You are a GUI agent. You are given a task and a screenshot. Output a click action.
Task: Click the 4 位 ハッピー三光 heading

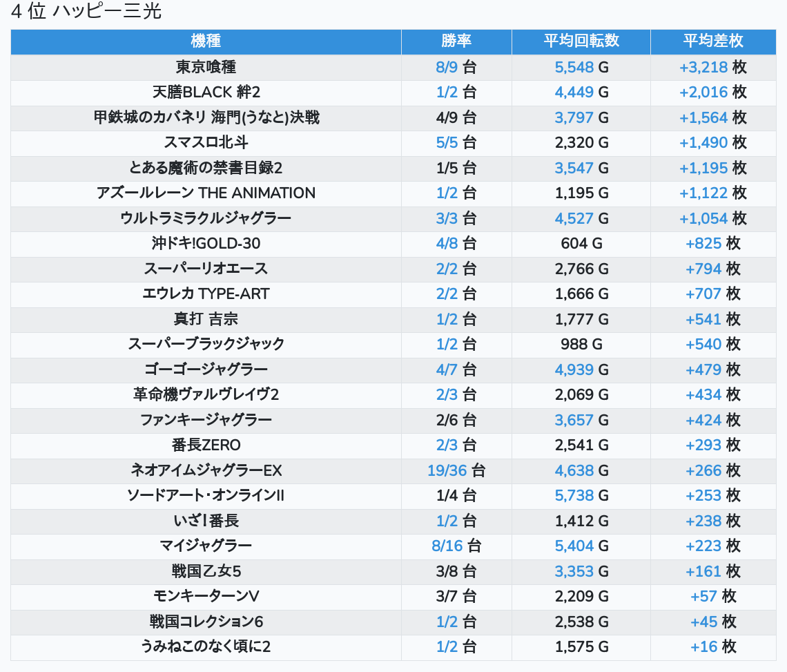(86, 11)
